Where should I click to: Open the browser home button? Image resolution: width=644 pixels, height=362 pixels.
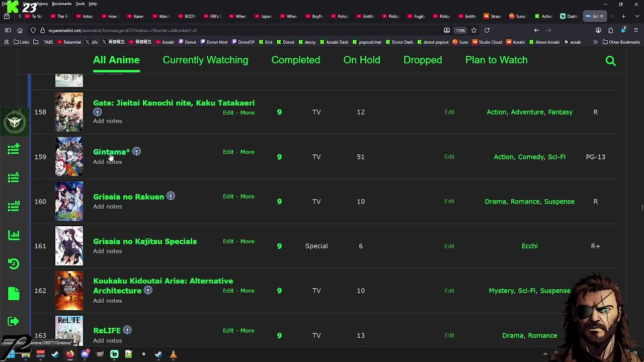point(20,30)
